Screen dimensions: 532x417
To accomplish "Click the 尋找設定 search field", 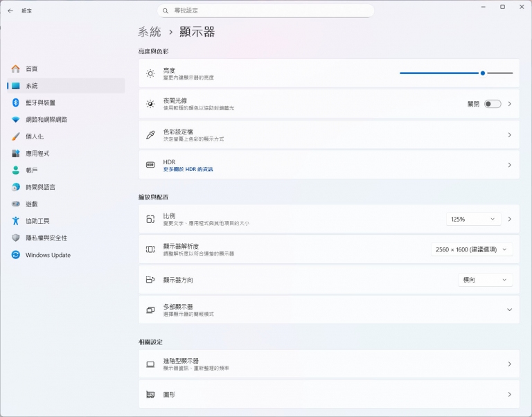I will (x=266, y=11).
